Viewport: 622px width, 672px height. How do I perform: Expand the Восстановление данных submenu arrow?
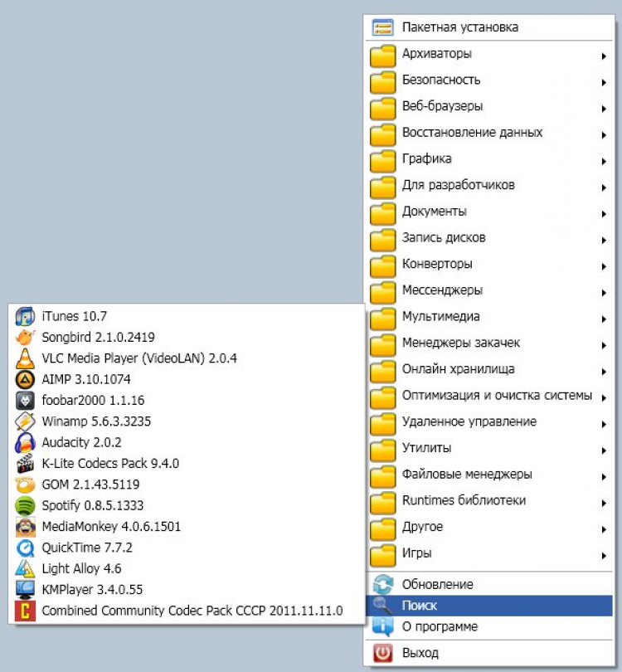pos(604,135)
